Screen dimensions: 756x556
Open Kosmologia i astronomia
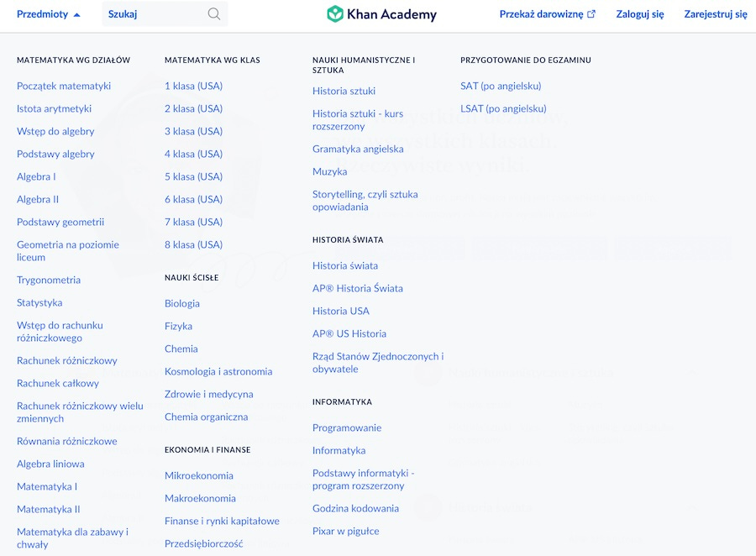tap(218, 371)
